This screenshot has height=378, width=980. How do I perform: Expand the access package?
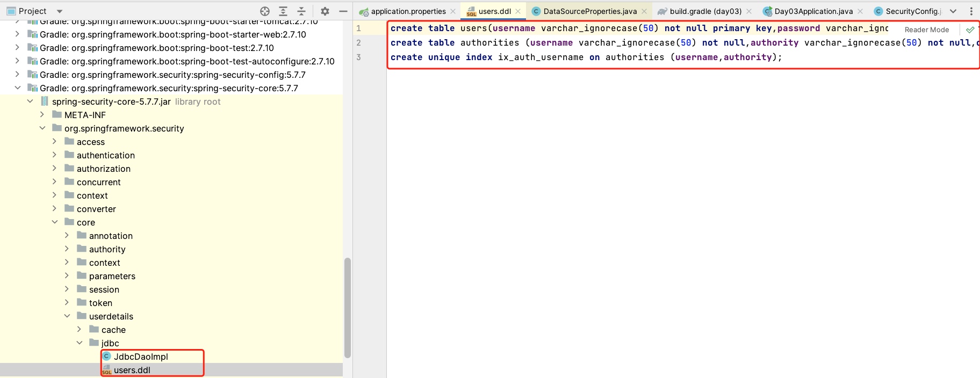coord(54,141)
